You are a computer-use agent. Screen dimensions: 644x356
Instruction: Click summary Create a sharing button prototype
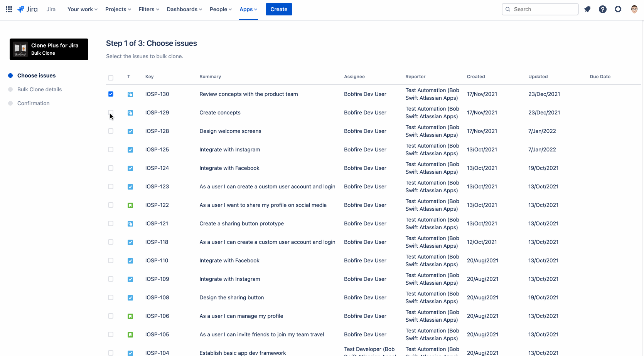point(241,223)
